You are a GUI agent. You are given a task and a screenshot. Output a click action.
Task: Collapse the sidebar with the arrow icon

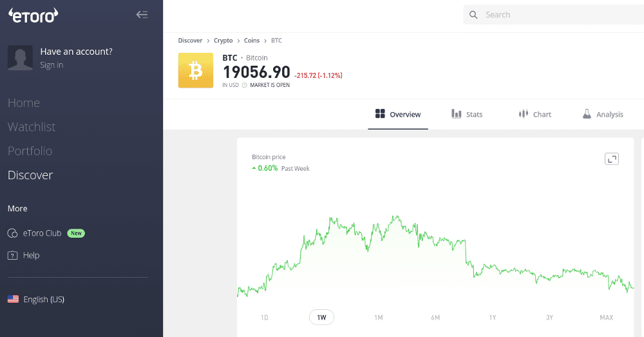coord(142,15)
